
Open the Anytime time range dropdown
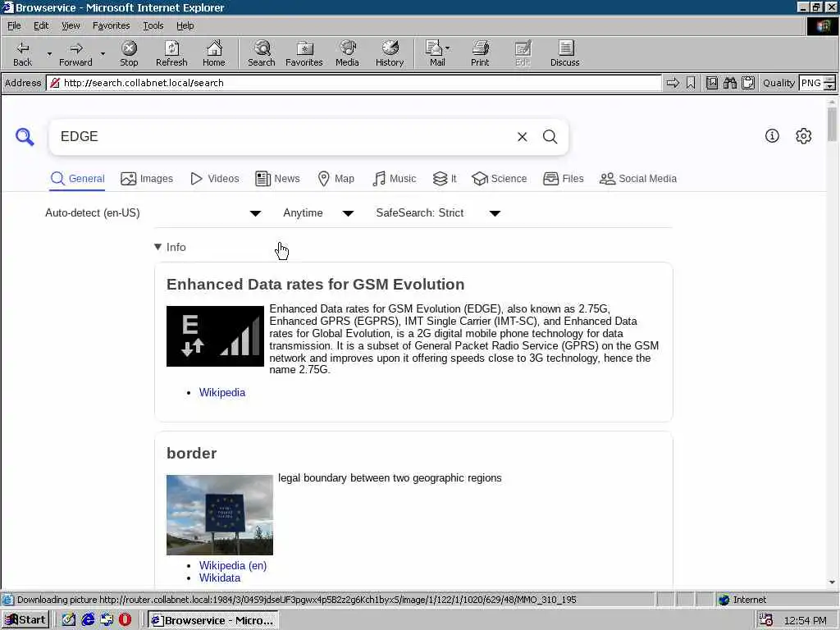click(319, 213)
